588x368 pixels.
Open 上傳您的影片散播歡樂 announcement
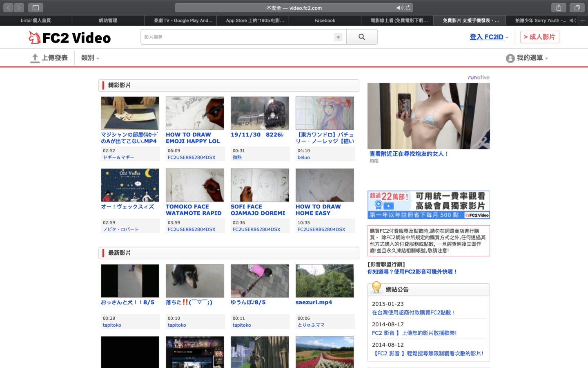tap(414, 333)
